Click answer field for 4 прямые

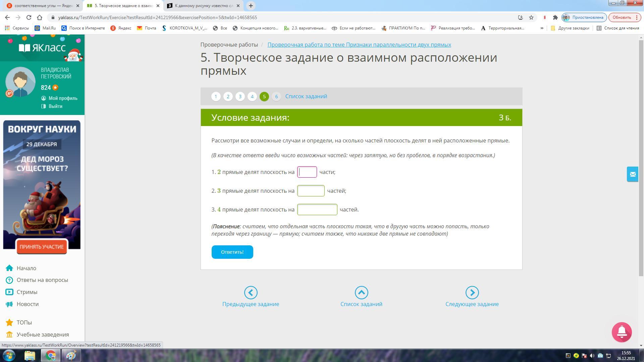[x=317, y=209]
